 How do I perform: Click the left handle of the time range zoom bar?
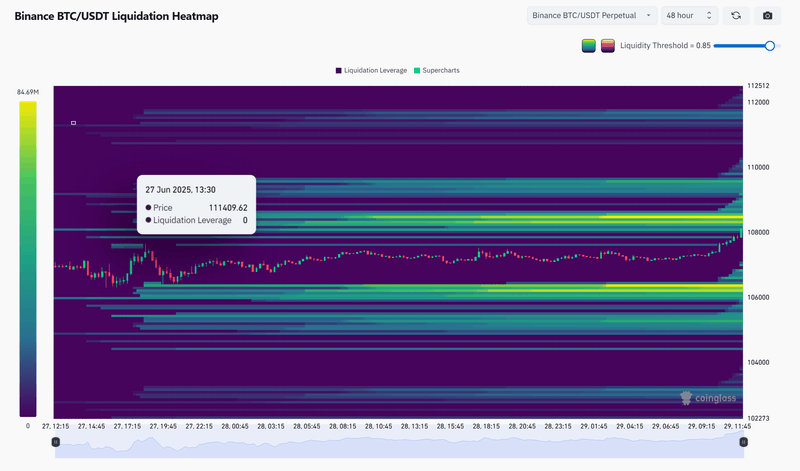pos(56,442)
